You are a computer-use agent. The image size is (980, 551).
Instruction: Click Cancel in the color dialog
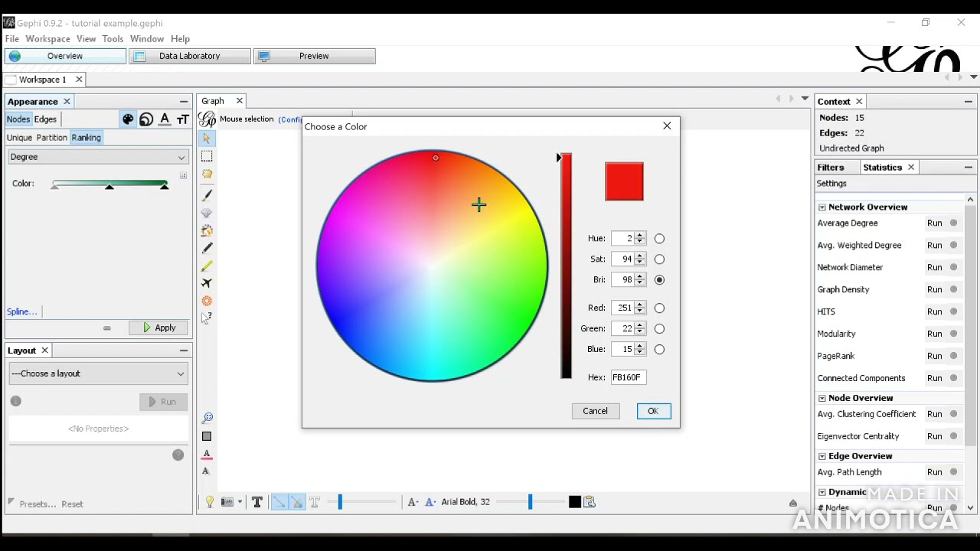[595, 411]
